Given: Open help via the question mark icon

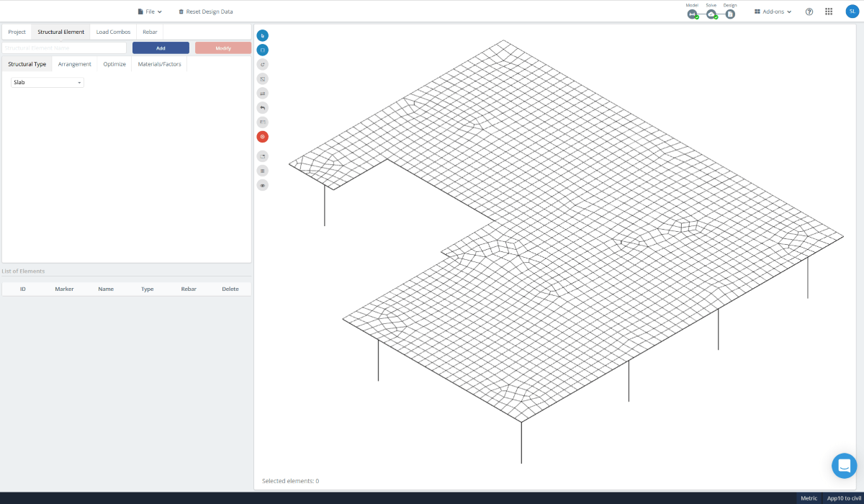Looking at the screenshot, I should point(809,11).
